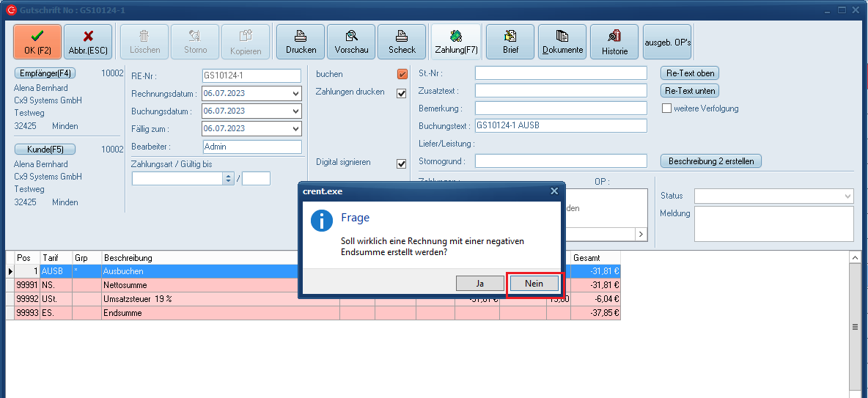Click the OK (F2) green checkmark button
The width and height of the screenshot is (868, 398).
pos(37,42)
